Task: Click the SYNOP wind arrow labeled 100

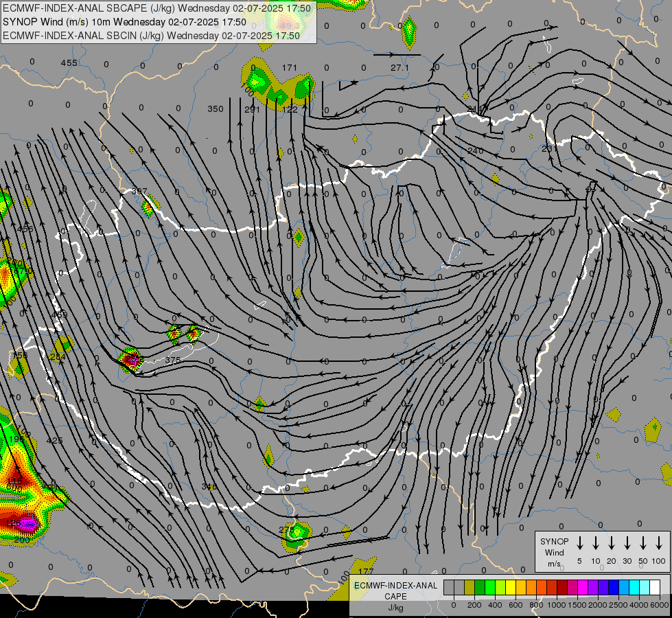Action: pos(659,543)
